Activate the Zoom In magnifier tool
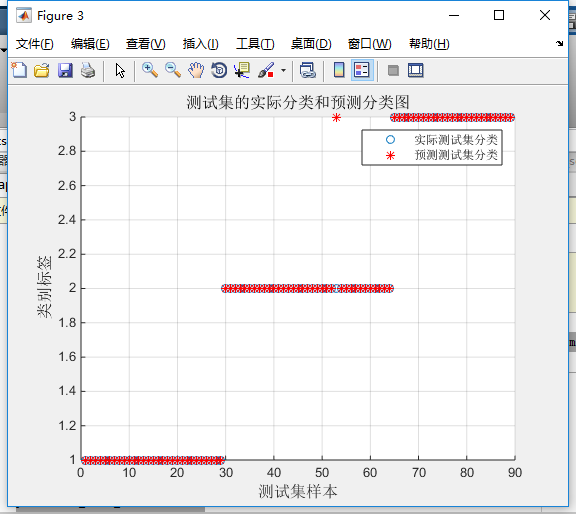The image size is (576, 514). pyautogui.click(x=150, y=70)
